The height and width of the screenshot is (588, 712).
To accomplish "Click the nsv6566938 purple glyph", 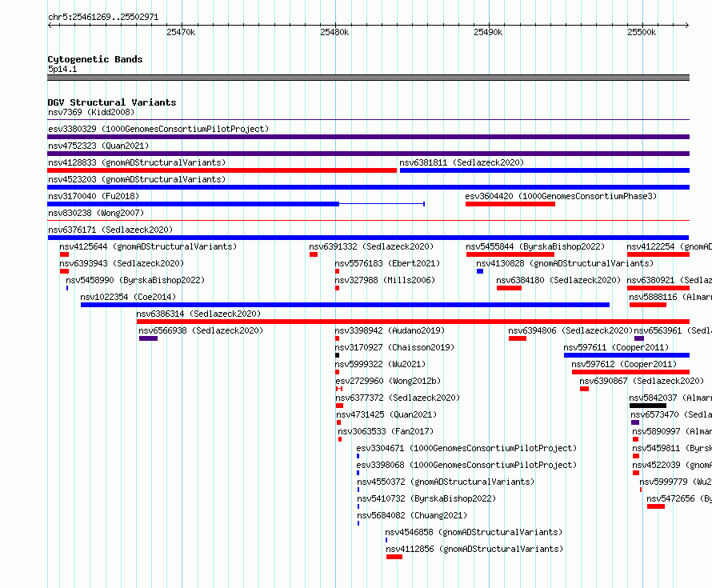I will click(149, 338).
